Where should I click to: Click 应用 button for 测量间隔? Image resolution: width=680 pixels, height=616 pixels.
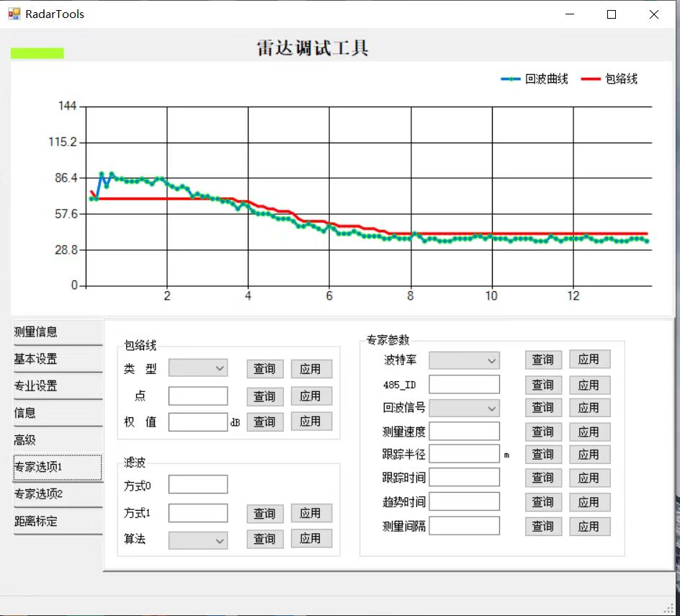[589, 526]
